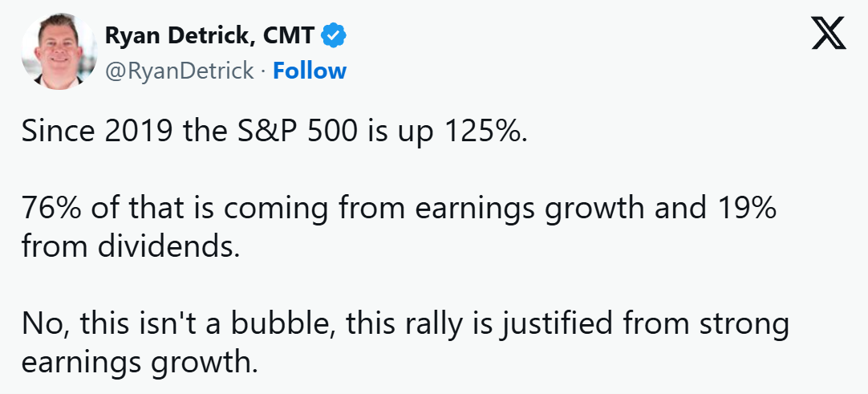Open the @RyanDetrick handle link
This screenshot has height=394, width=868.
click(x=180, y=71)
